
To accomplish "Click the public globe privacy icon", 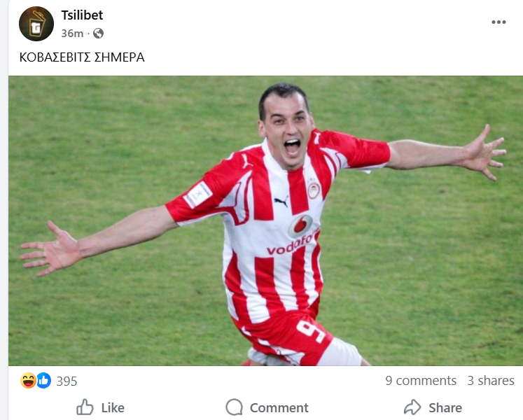I will (x=99, y=34).
